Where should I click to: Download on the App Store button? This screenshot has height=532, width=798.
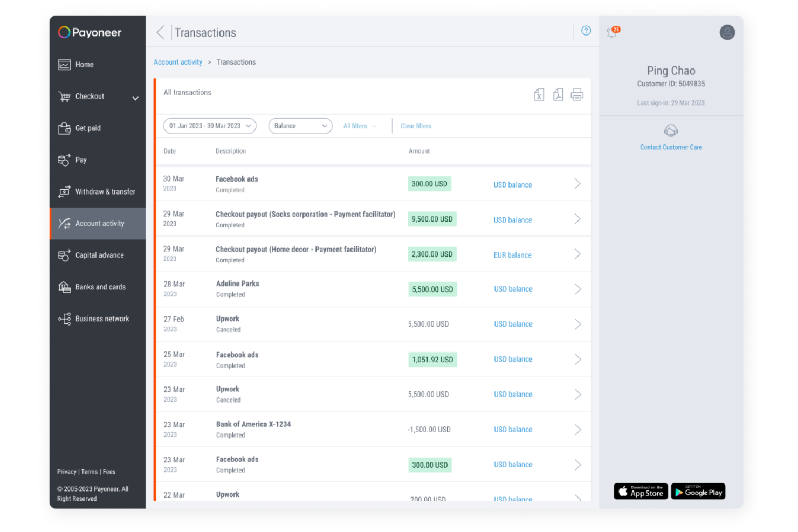[x=641, y=491]
